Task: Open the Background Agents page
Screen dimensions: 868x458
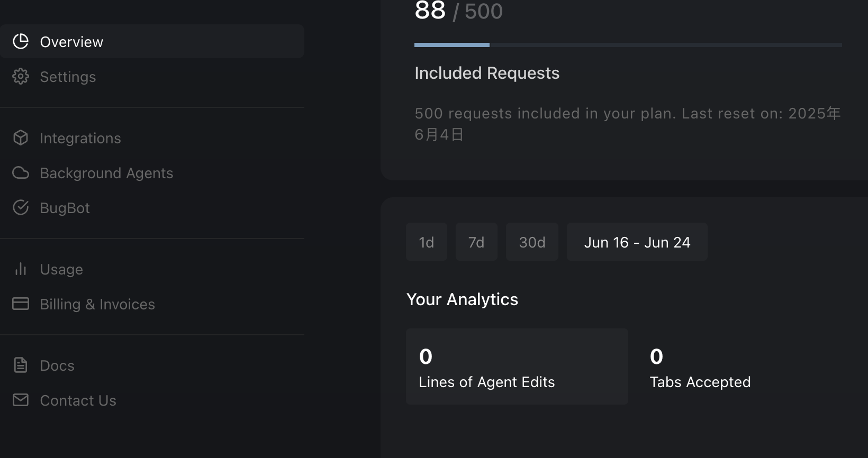Action: pos(152,172)
